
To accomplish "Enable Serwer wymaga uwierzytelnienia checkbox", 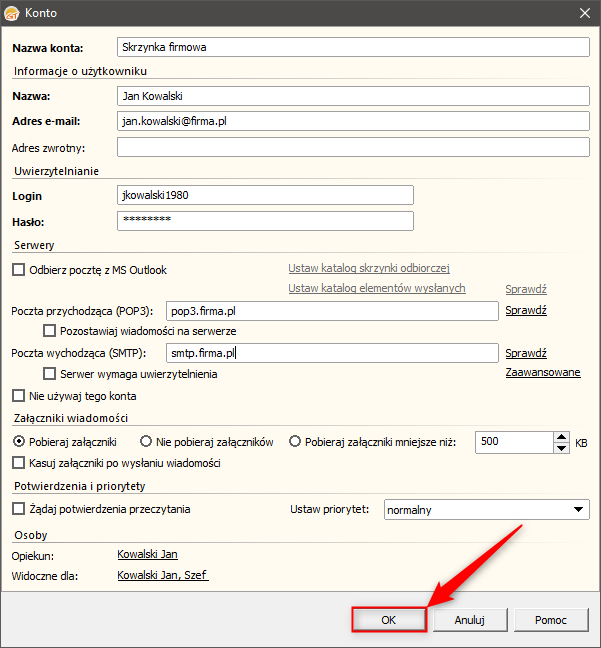I will pyautogui.click(x=50, y=374).
